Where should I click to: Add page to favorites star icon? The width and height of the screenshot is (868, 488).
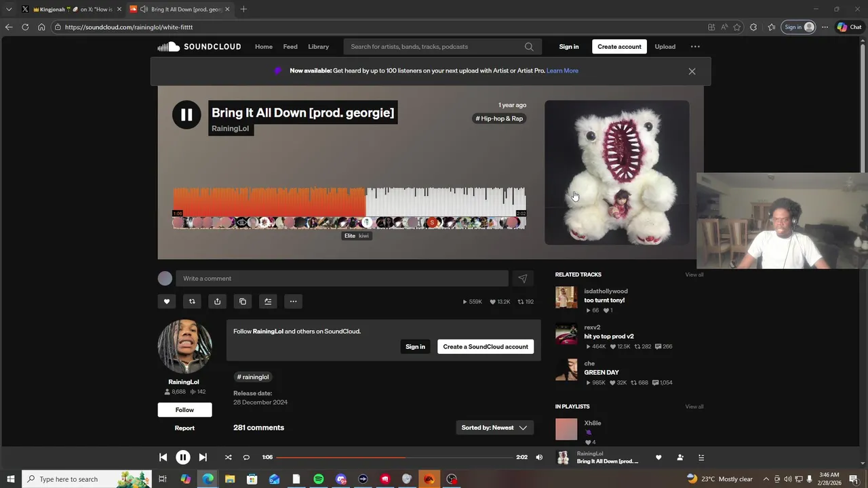(737, 27)
